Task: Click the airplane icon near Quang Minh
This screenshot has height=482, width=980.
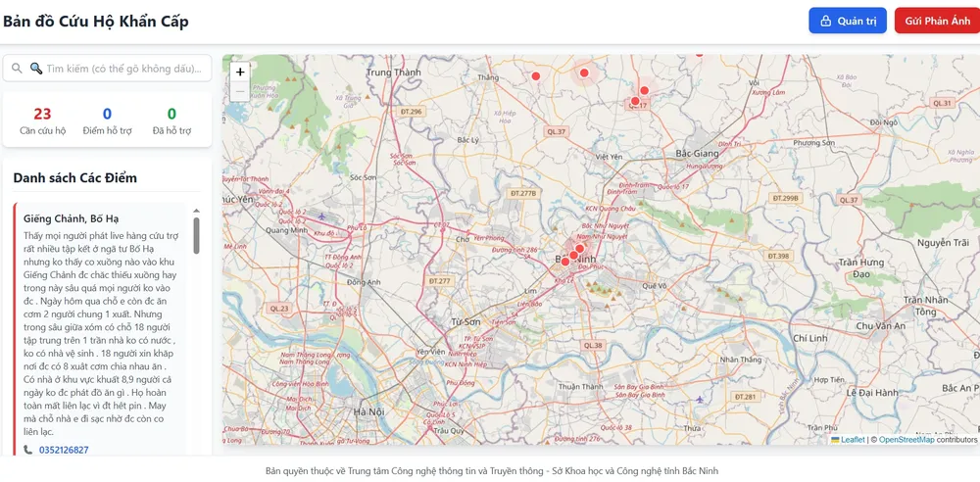Action: coord(321,216)
